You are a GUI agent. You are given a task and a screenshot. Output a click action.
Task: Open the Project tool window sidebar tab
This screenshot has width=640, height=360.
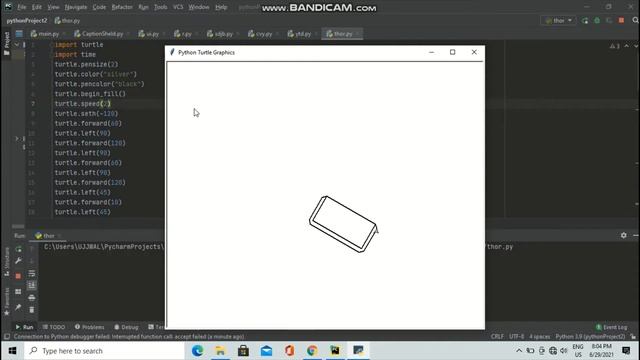pos(7,43)
